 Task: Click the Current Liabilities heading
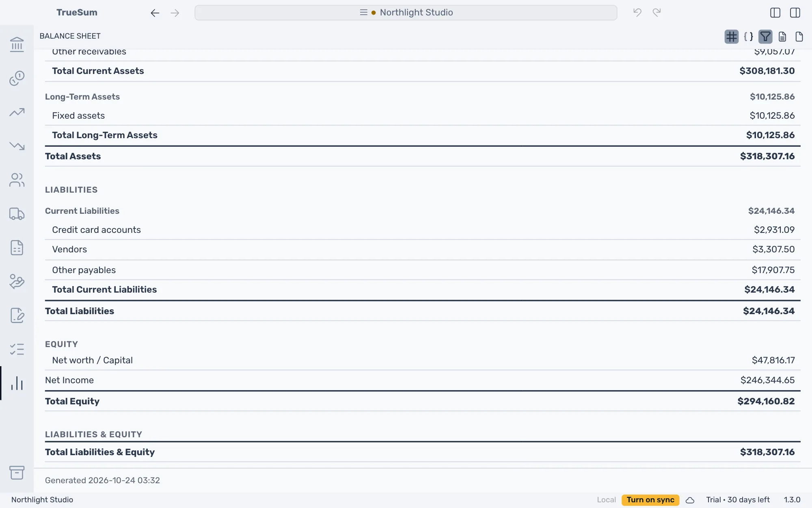tap(82, 211)
